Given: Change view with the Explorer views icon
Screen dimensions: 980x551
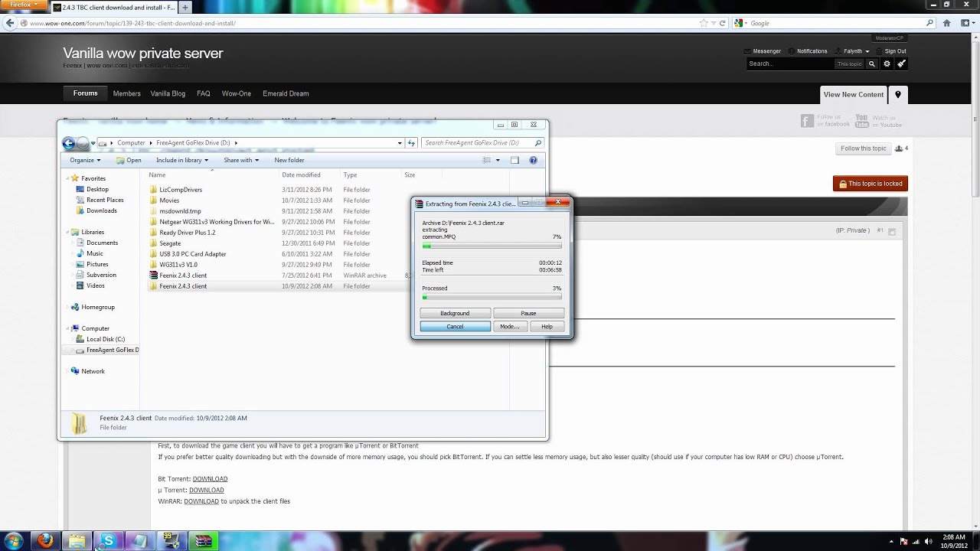Looking at the screenshot, I should pos(487,160).
